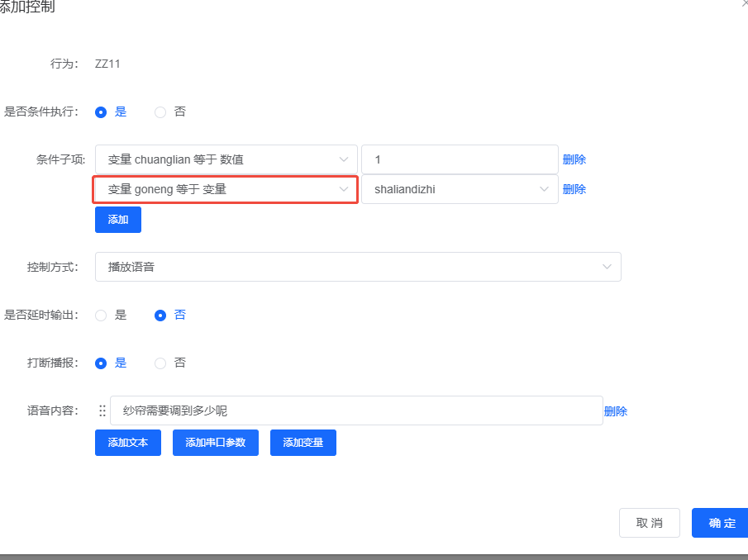Expand the 控制方式 dropdown showing 播放语音
Viewport: 748px width, 560px height.
(x=357, y=266)
